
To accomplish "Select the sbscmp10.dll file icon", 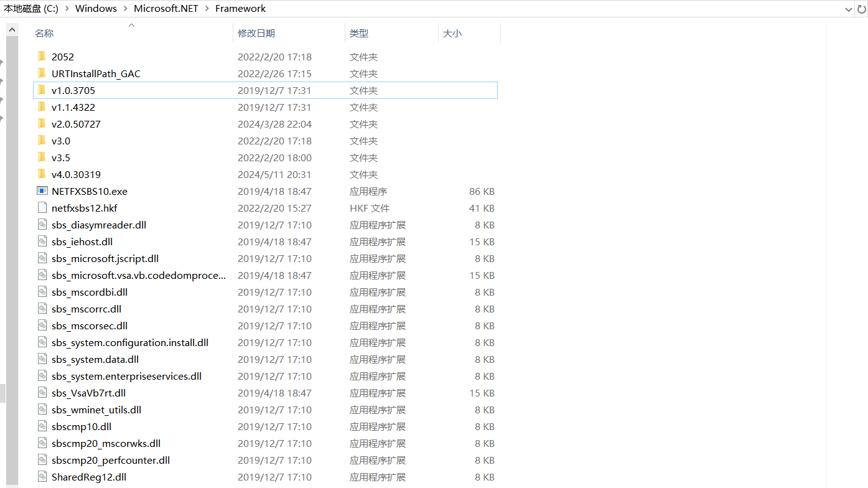I will (x=42, y=426).
